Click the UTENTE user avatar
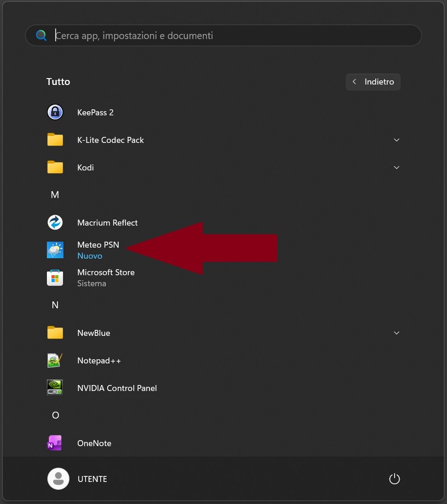Screen dimensions: 447x504 click(x=58, y=479)
